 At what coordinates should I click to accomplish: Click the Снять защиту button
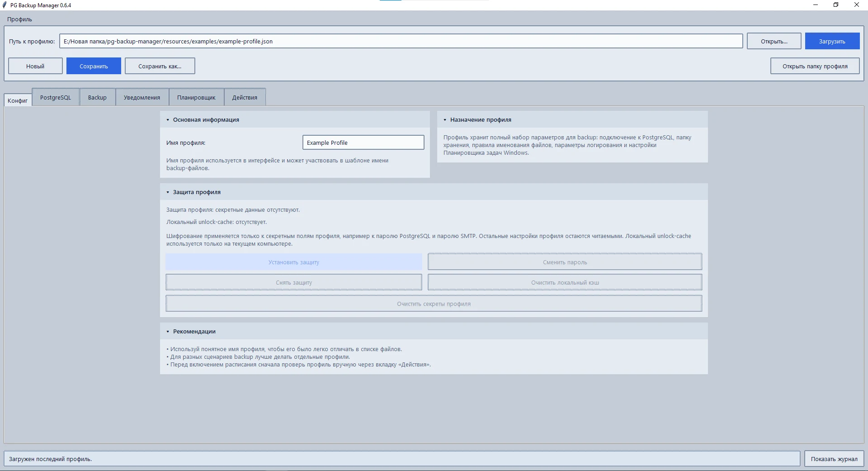click(294, 282)
